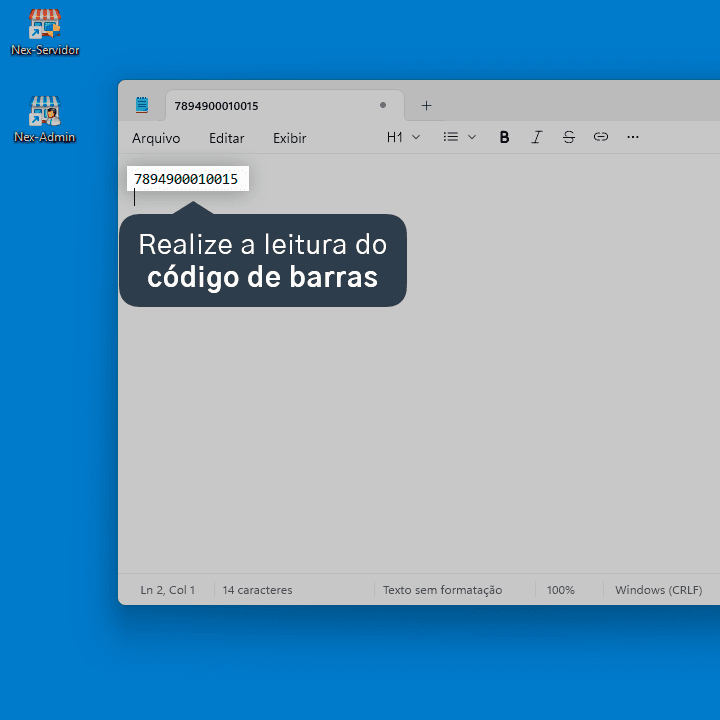
Task: Click Windows (CRLF) line ending indicator
Action: point(659,590)
